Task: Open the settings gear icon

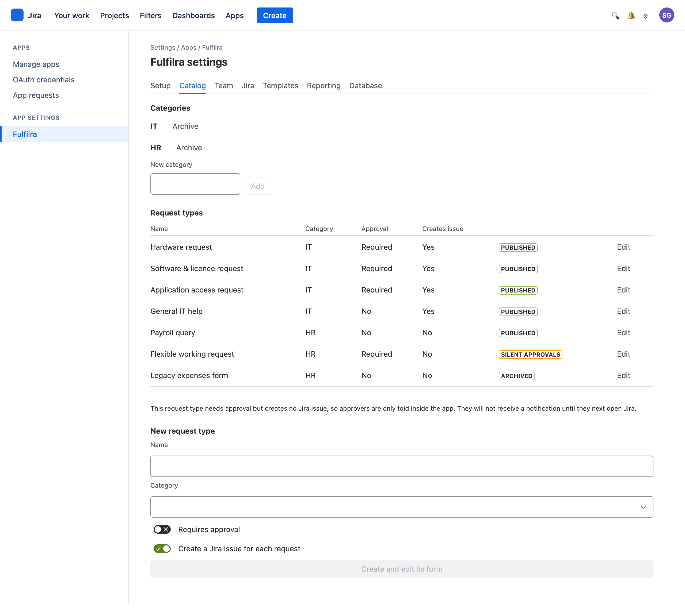Action: tap(645, 16)
